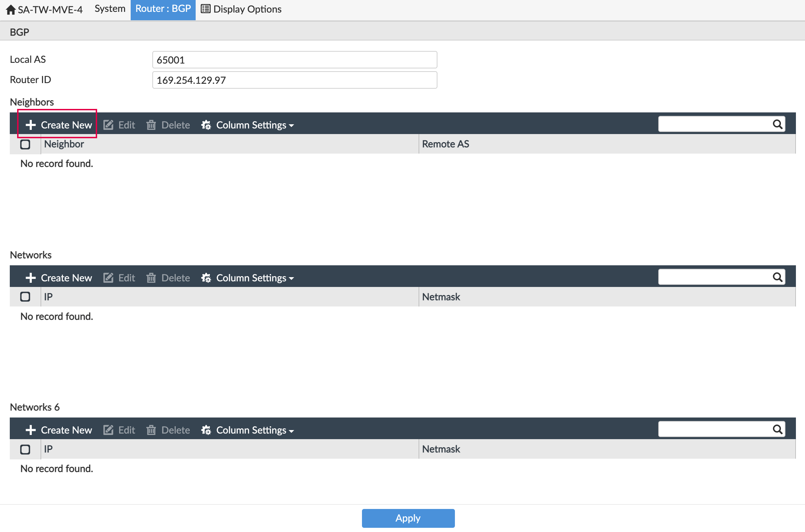Select the Display Options icon
Screen dimensions: 805x532
point(205,9)
